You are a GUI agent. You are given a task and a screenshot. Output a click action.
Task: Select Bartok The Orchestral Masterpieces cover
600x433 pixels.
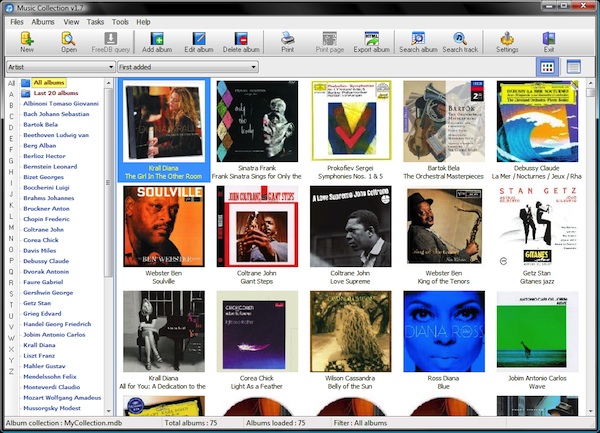click(x=444, y=121)
